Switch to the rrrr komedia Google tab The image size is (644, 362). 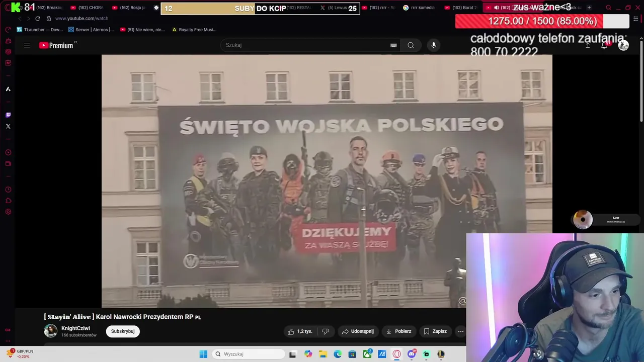point(419,8)
